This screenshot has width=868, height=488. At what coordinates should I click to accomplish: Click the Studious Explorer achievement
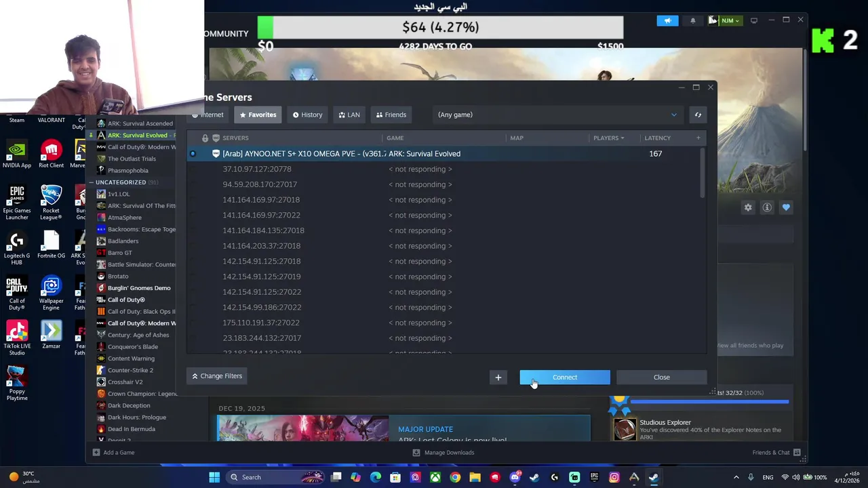click(x=701, y=428)
